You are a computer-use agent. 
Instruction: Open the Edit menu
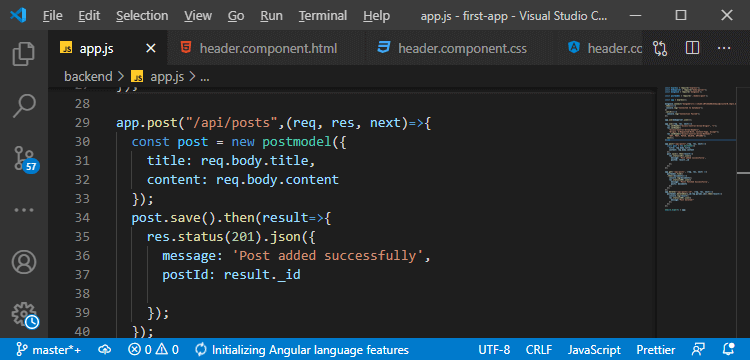[x=89, y=16]
